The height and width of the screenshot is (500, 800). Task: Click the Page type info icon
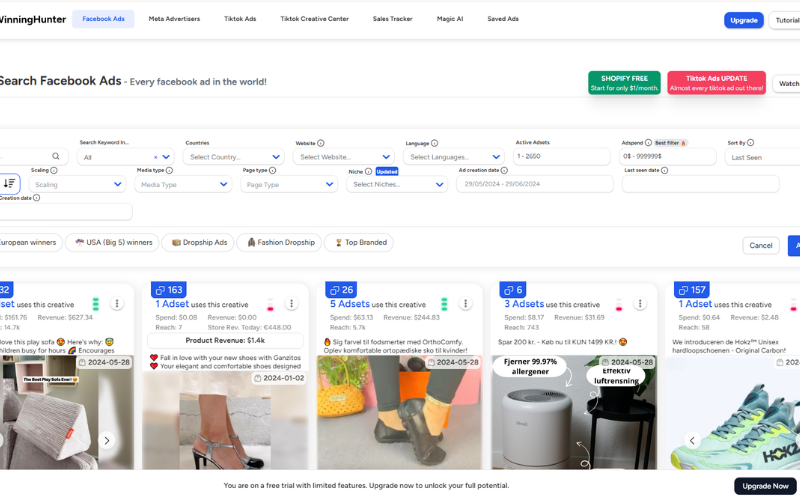272,170
